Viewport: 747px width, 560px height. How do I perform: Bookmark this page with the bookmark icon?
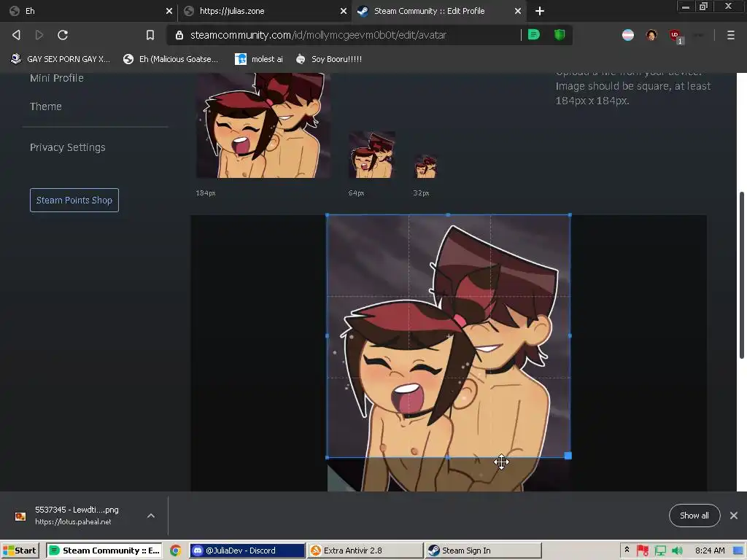tap(150, 35)
